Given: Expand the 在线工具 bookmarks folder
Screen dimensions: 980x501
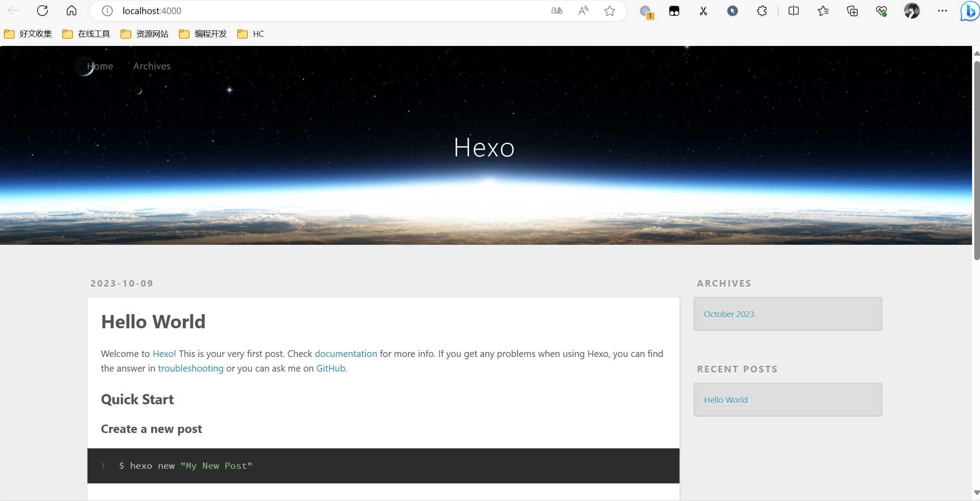Looking at the screenshot, I should click(87, 34).
